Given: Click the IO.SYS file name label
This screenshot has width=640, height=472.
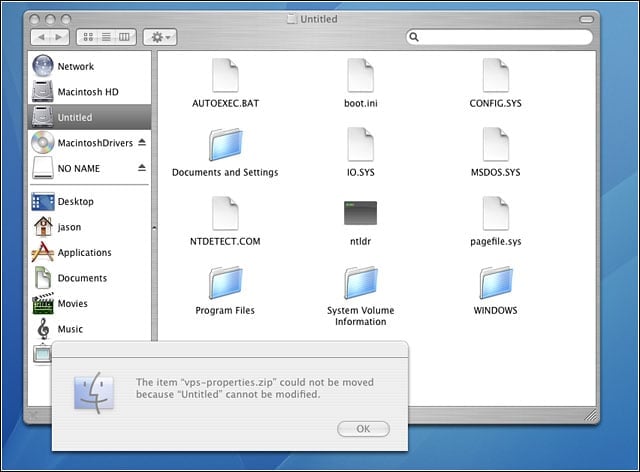Looking at the screenshot, I should tap(360, 172).
